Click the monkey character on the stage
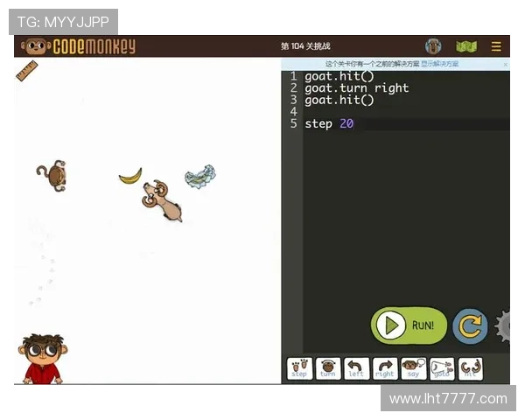This screenshot has width=525, height=420. pyautogui.click(x=52, y=176)
